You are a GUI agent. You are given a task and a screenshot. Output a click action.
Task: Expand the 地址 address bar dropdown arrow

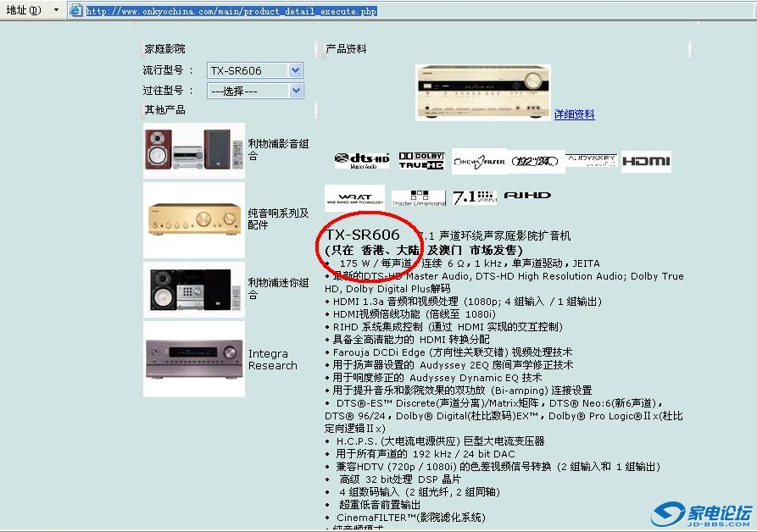click(x=56, y=9)
